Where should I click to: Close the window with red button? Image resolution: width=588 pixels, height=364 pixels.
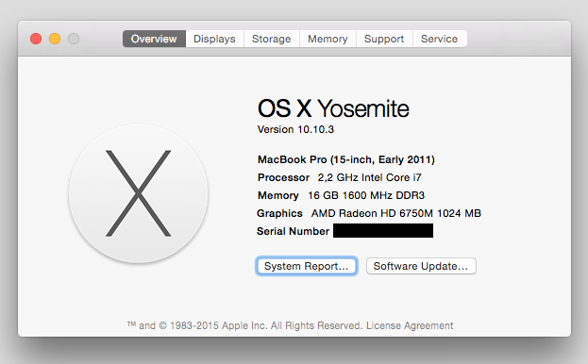(x=36, y=39)
